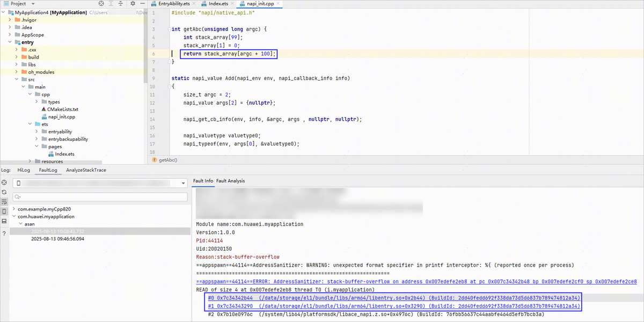This screenshot has width=644, height=322.
Task: Expand the com.example.myCpp820 node
Action: [13, 209]
